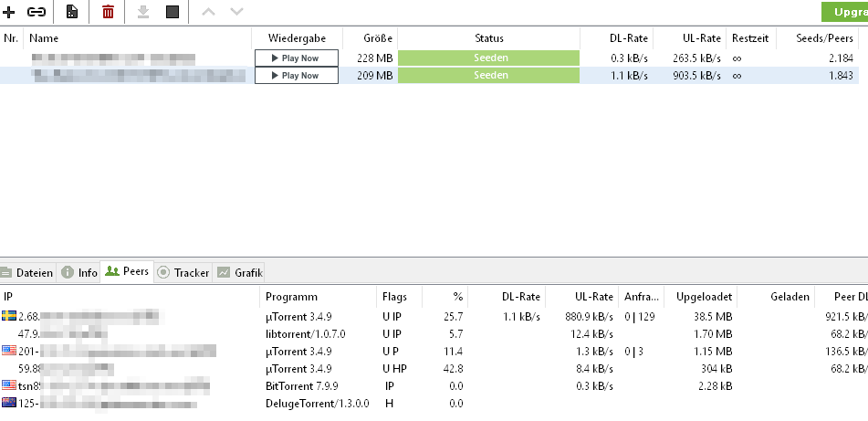This screenshot has width=868, height=421.
Task: Click the Add Torrent from URL link icon
Action: pos(37,12)
